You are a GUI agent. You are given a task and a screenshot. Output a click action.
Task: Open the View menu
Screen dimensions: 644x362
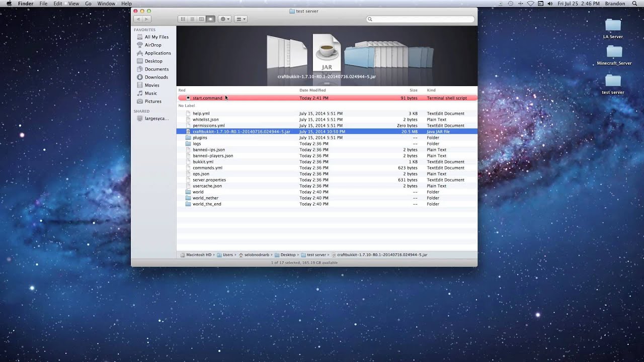point(73,4)
